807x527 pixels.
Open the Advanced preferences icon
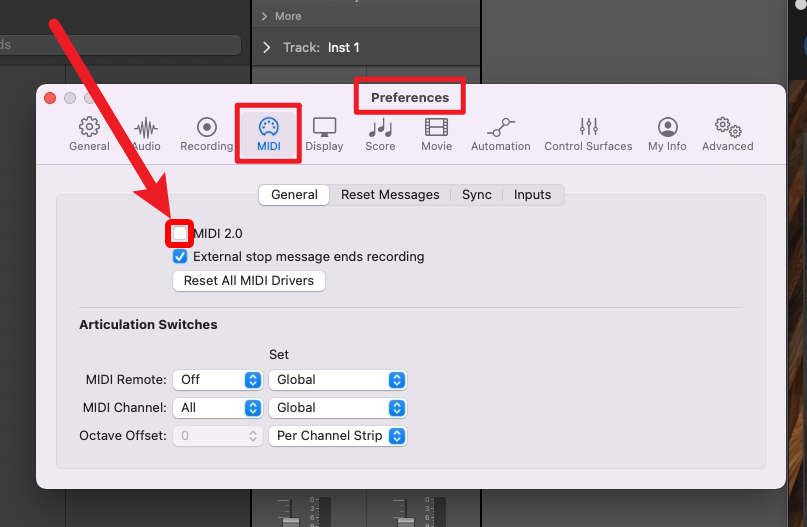(727, 134)
